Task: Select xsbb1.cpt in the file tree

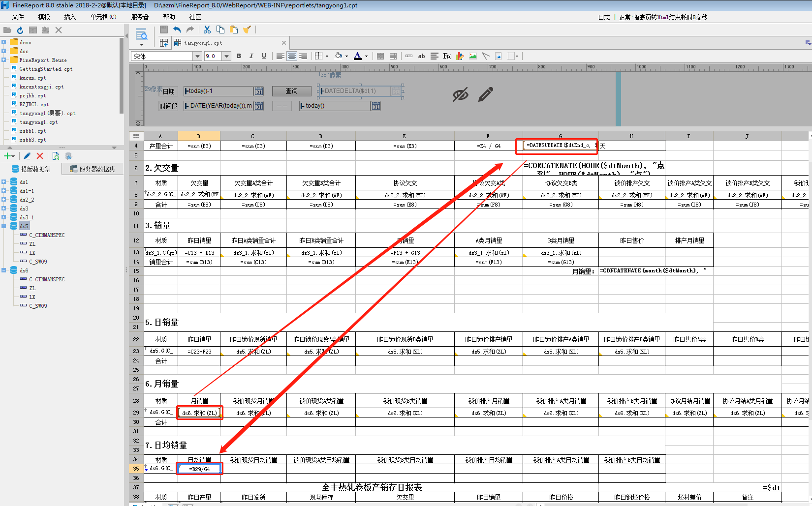Action: [32, 131]
